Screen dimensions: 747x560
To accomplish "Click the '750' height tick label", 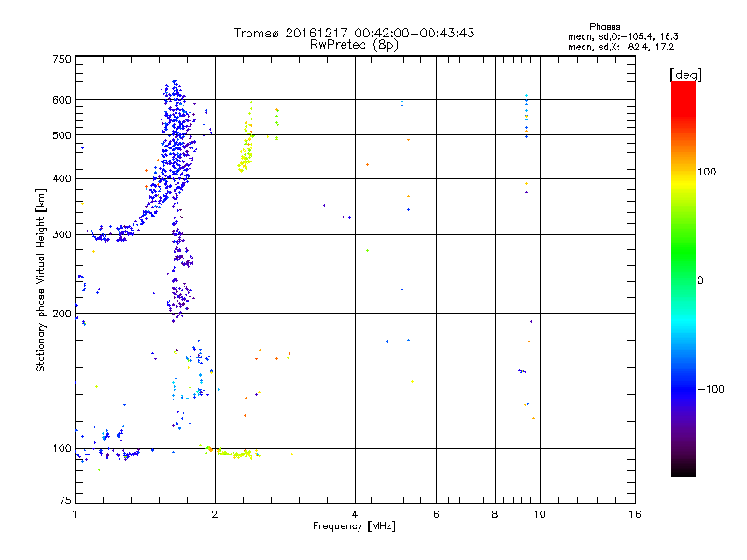I will click(62, 59).
